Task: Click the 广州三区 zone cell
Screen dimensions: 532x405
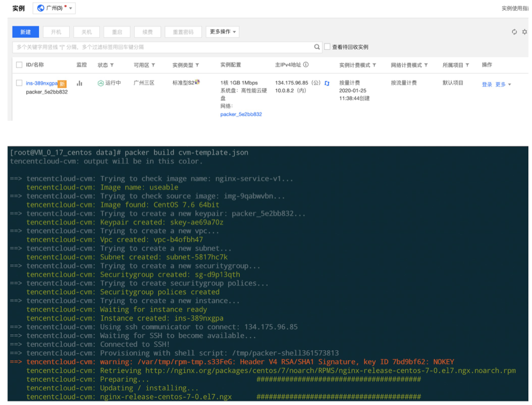Action: point(144,83)
